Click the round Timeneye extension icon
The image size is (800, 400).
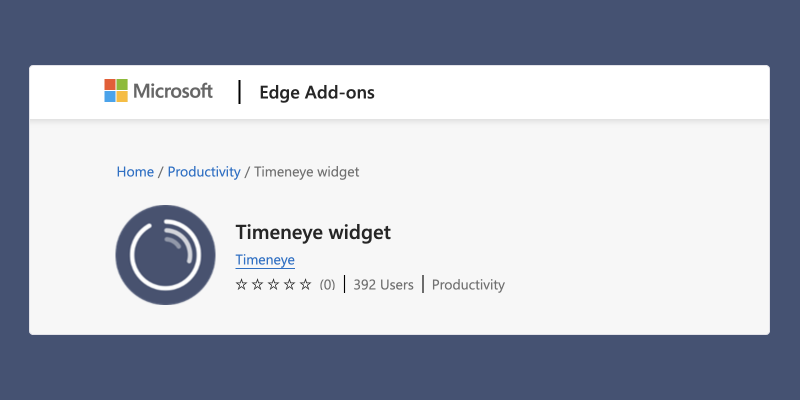[x=165, y=255]
